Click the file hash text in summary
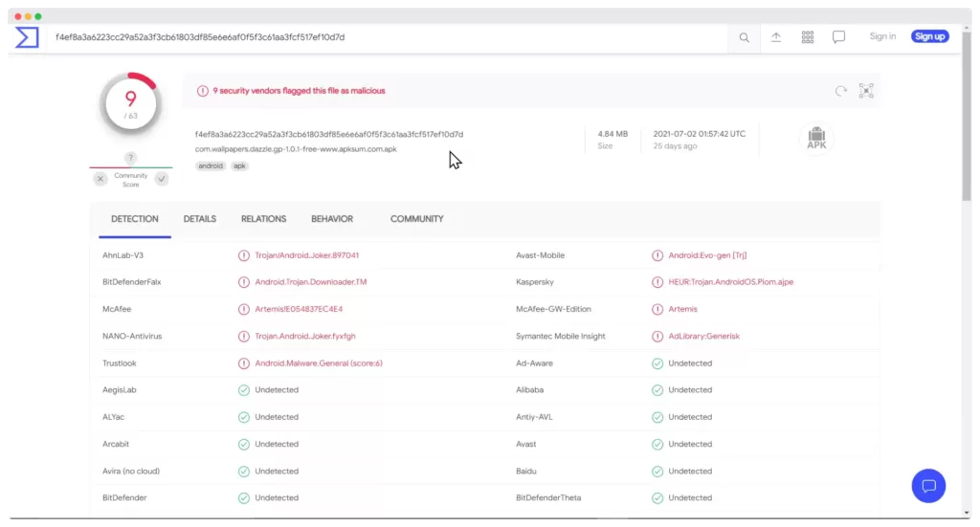This screenshot has width=980, height=527. (x=329, y=134)
